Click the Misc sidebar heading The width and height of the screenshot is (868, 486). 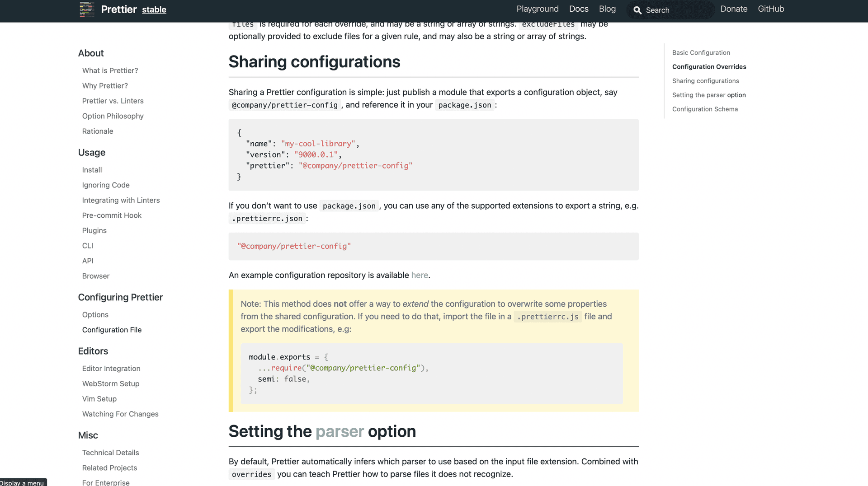coord(88,435)
